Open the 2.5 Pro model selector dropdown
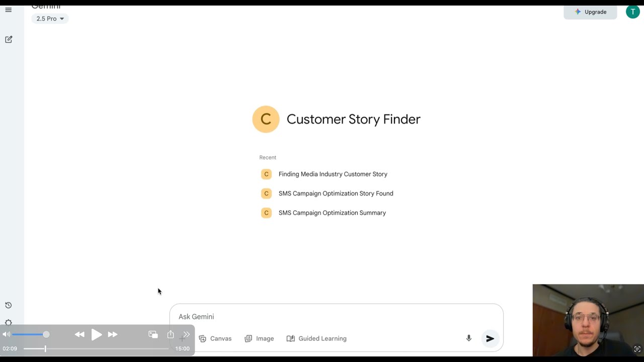Image resolution: width=644 pixels, height=362 pixels. click(x=50, y=19)
